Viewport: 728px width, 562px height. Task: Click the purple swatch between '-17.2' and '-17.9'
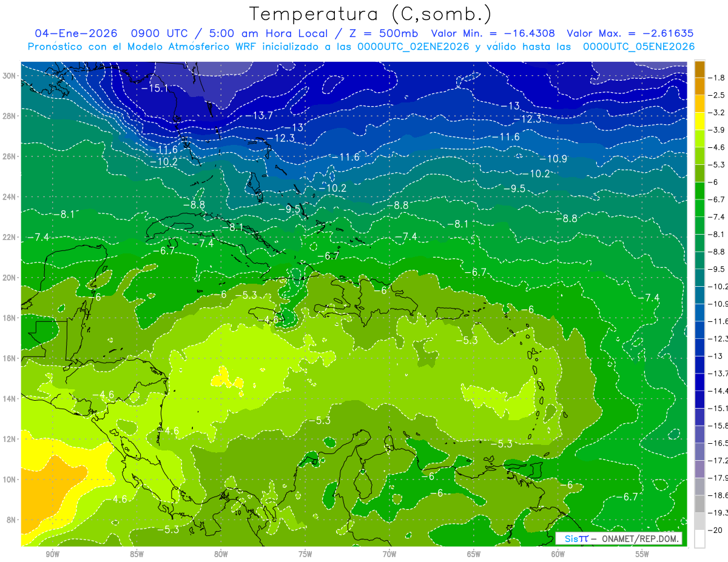[699, 469]
